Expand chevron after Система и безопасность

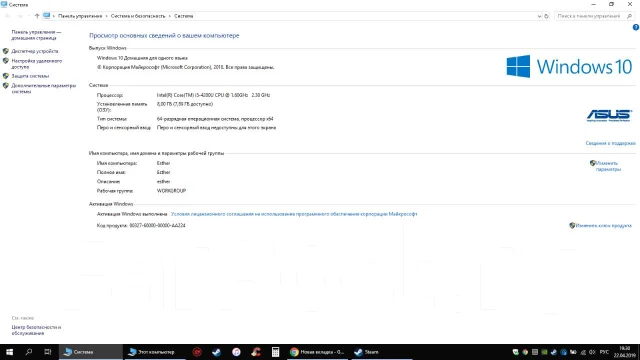click(x=170, y=16)
